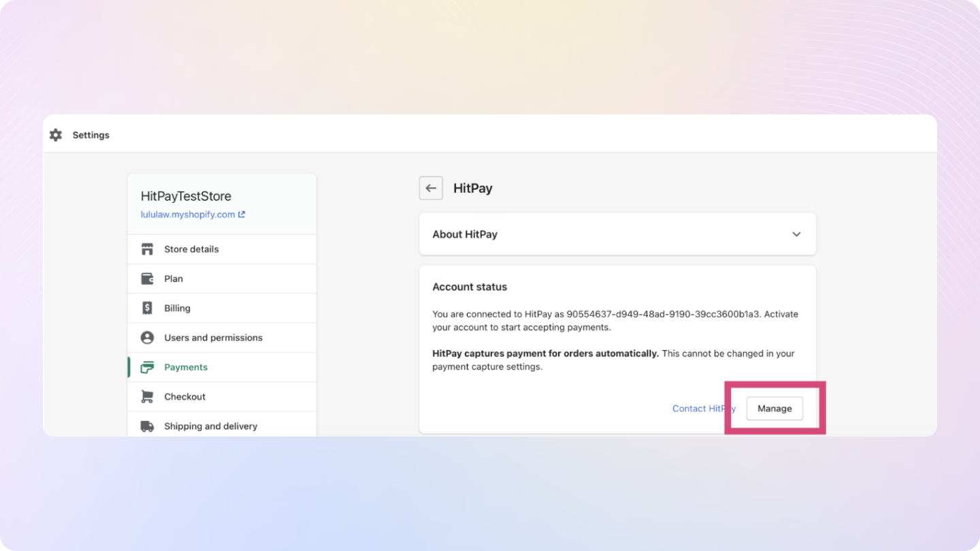
Task: Go back using the arrow button
Action: (x=431, y=188)
